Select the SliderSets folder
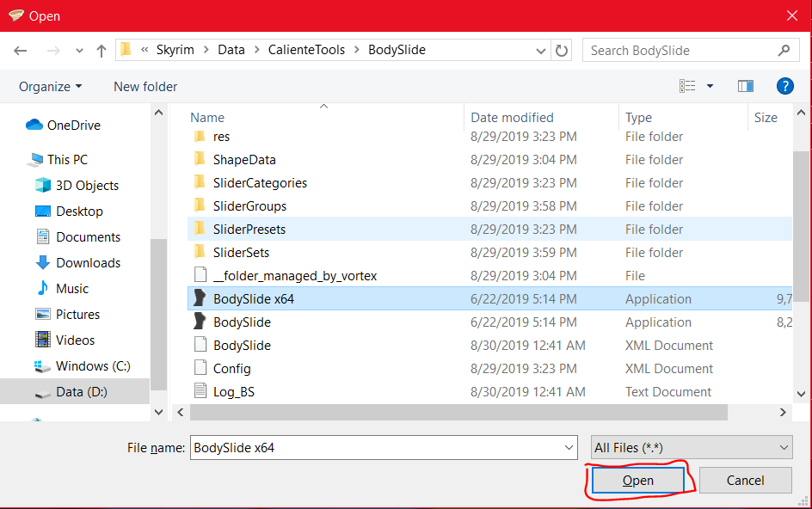Screen dimensions: 812x509 pyautogui.click(x=489, y=252)
